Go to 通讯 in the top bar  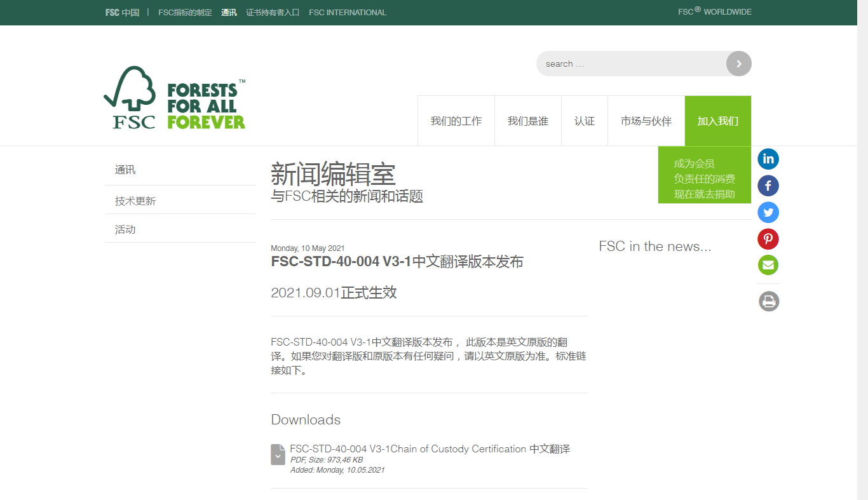229,12
